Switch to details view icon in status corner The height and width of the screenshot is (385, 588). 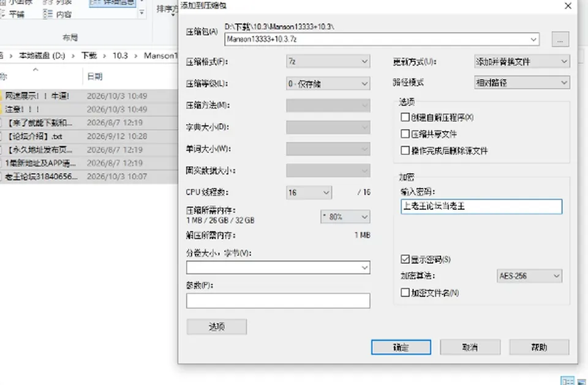(567, 381)
